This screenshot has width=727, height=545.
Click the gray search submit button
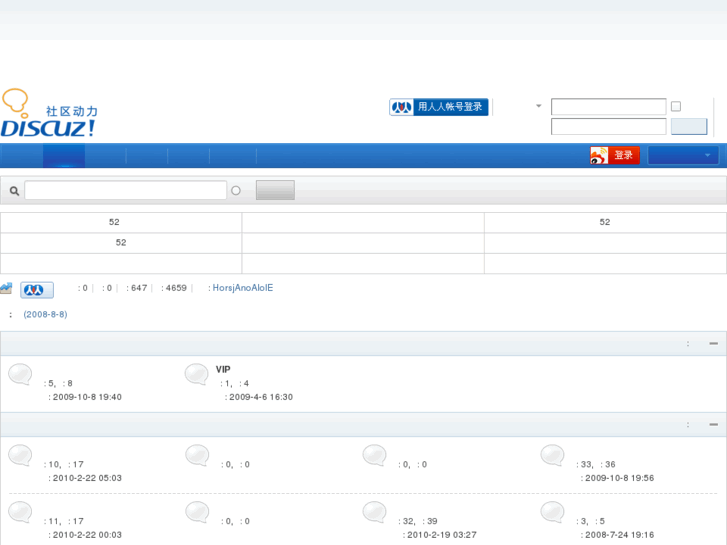pos(275,190)
